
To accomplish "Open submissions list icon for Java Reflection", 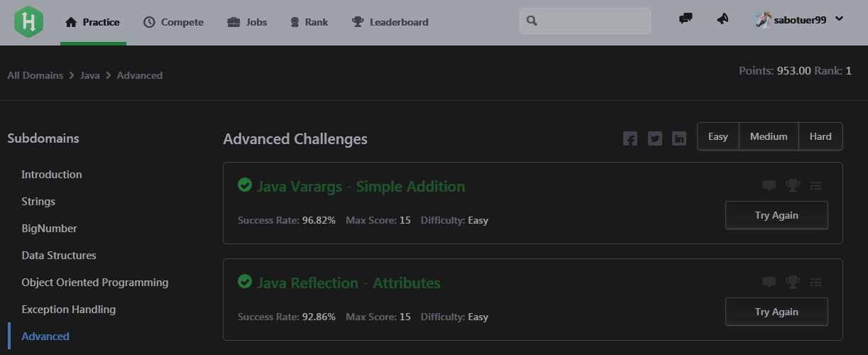I will pos(816,282).
